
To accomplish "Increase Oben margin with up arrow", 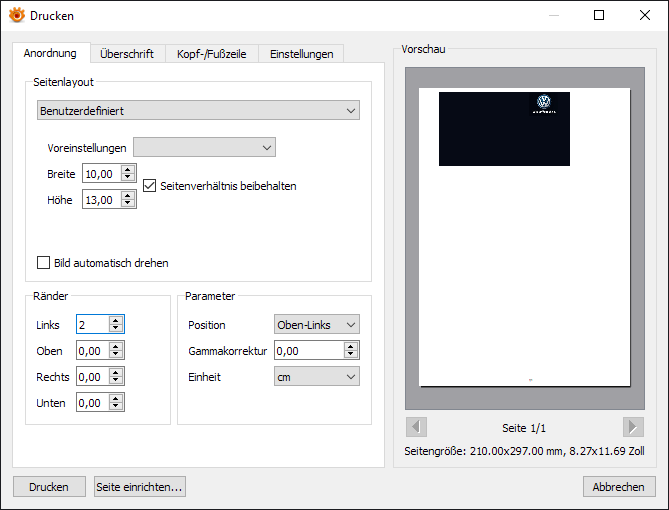I will click(116, 347).
